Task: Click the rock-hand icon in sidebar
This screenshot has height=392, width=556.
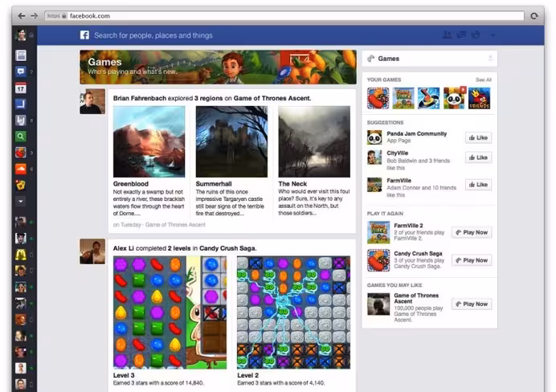Action: (x=21, y=120)
